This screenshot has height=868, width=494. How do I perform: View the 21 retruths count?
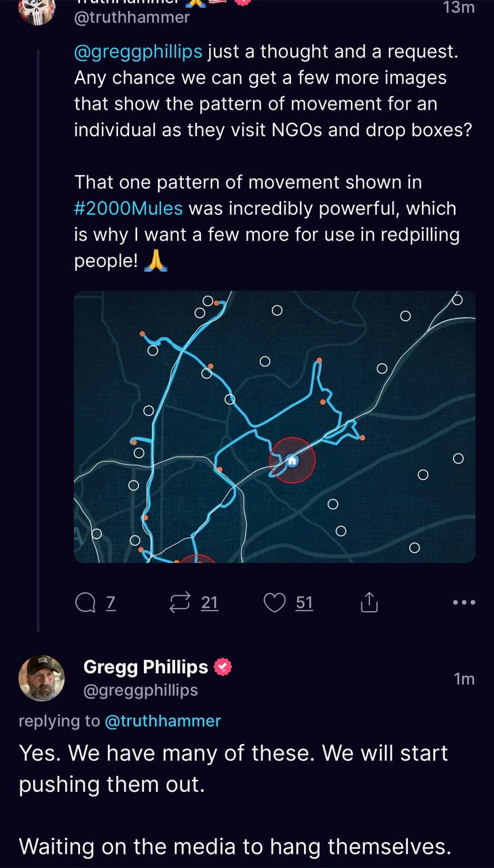point(210,603)
